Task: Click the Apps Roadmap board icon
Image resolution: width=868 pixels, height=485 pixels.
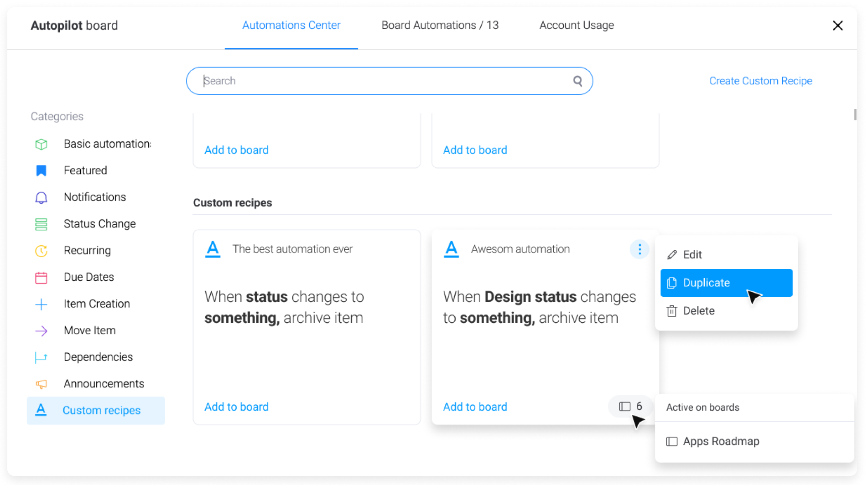Action: pyautogui.click(x=671, y=441)
